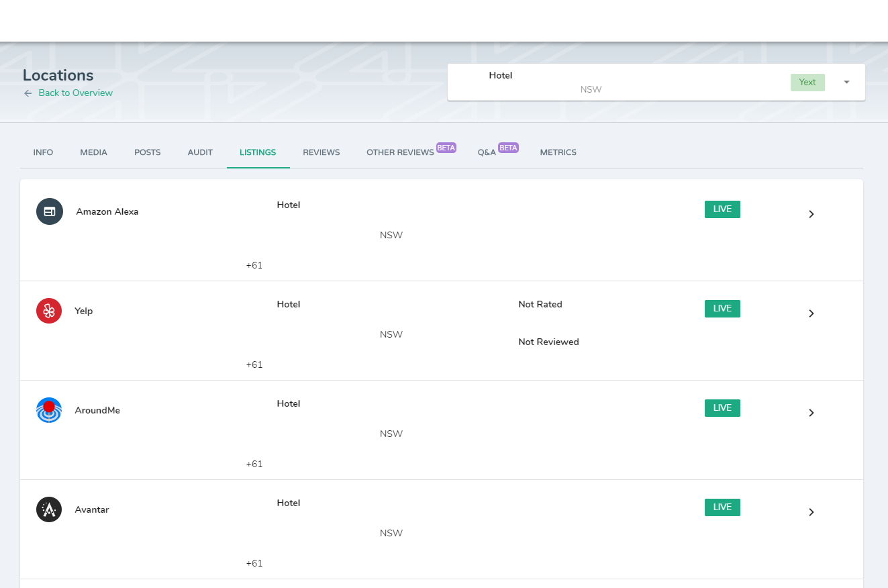Viewport: 888px width, 588px height.
Task: Open the location selector dropdown arrow
Action: click(x=846, y=82)
